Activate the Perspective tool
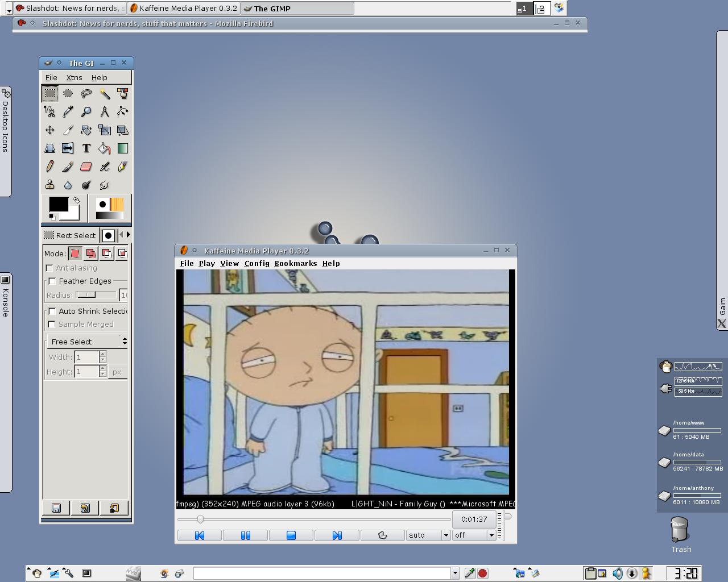The width and height of the screenshot is (728, 582). [50, 148]
